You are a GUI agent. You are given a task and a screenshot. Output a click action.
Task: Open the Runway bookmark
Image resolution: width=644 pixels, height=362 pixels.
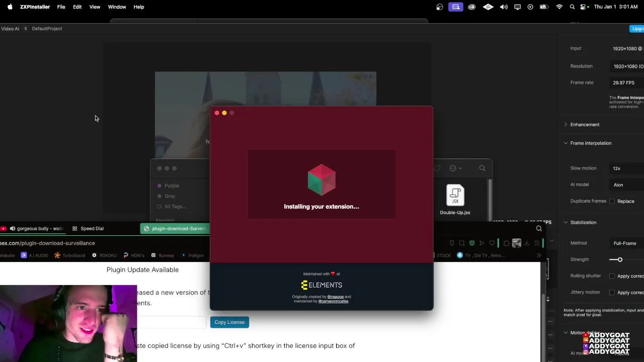point(163,255)
